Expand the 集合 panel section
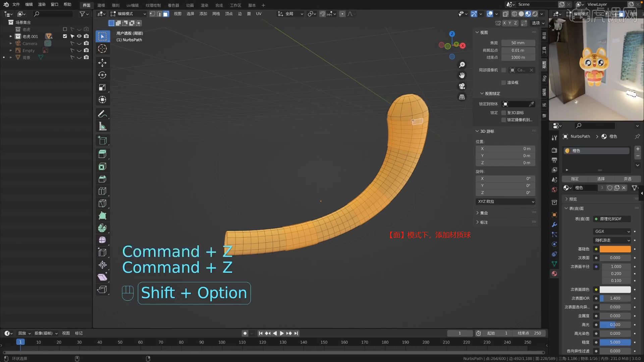This screenshot has width=644, height=362. (484, 213)
